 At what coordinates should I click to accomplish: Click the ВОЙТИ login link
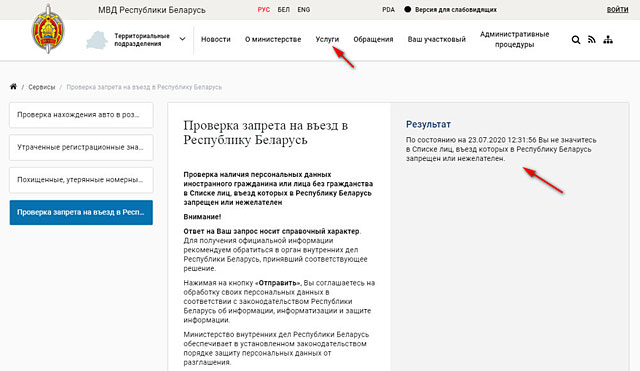tap(617, 9)
